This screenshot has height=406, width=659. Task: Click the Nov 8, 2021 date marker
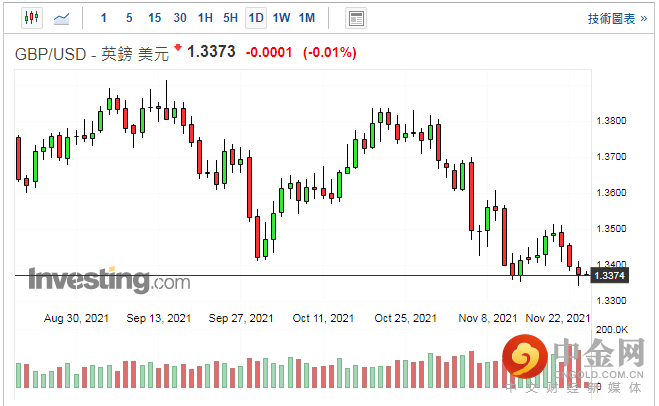tap(490, 318)
